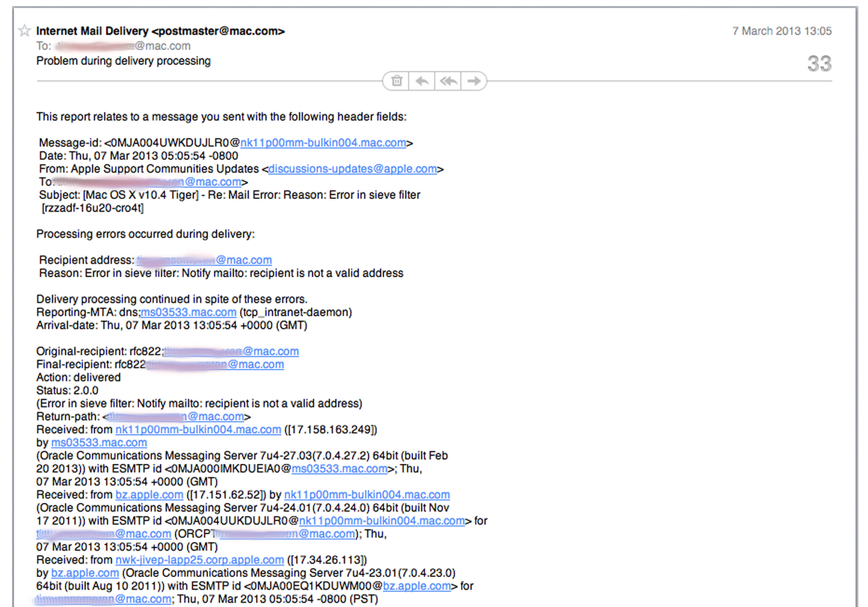Delete the email using the trash icon
Screen dimensions: 868x607
(x=396, y=80)
